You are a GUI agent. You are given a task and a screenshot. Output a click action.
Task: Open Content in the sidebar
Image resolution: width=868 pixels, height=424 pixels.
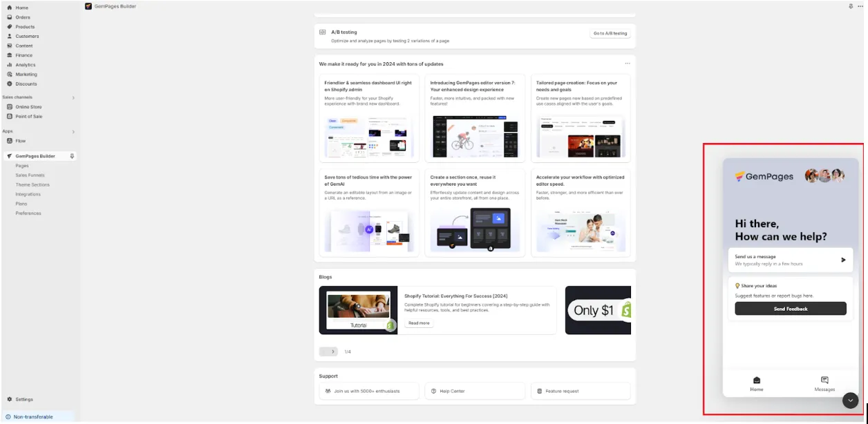pos(24,46)
